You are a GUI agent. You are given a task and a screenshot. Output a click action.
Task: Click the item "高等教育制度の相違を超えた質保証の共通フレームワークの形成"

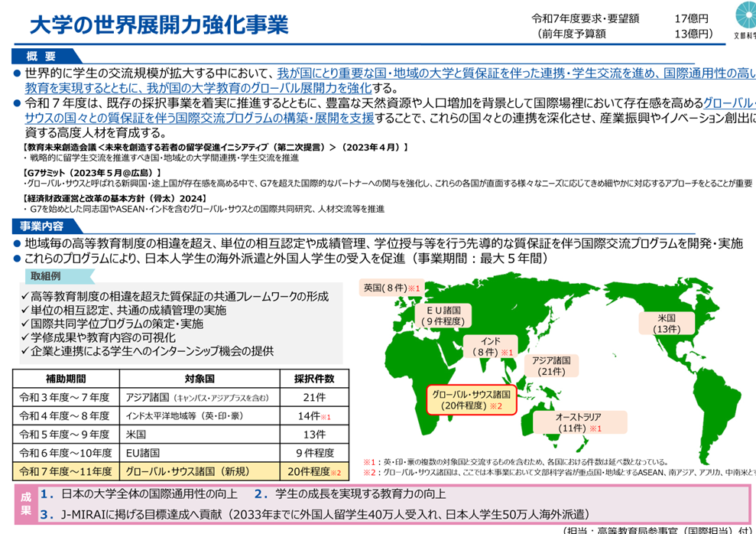[180, 296]
